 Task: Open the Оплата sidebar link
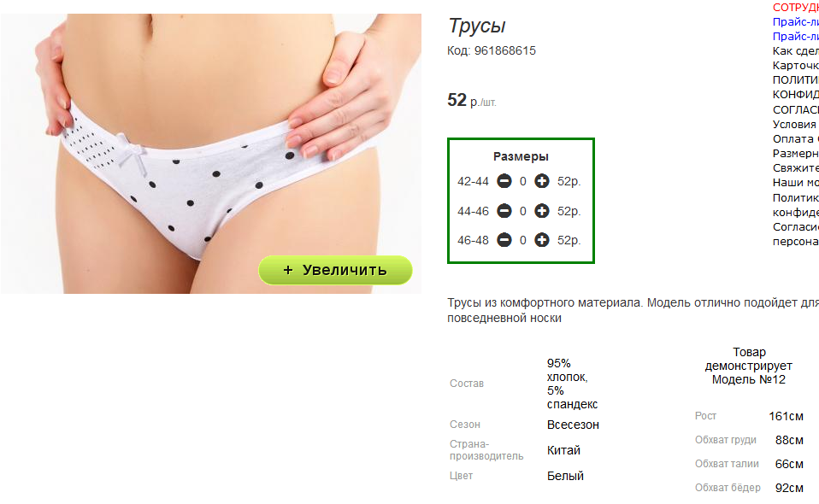pyautogui.click(x=796, y=138)
